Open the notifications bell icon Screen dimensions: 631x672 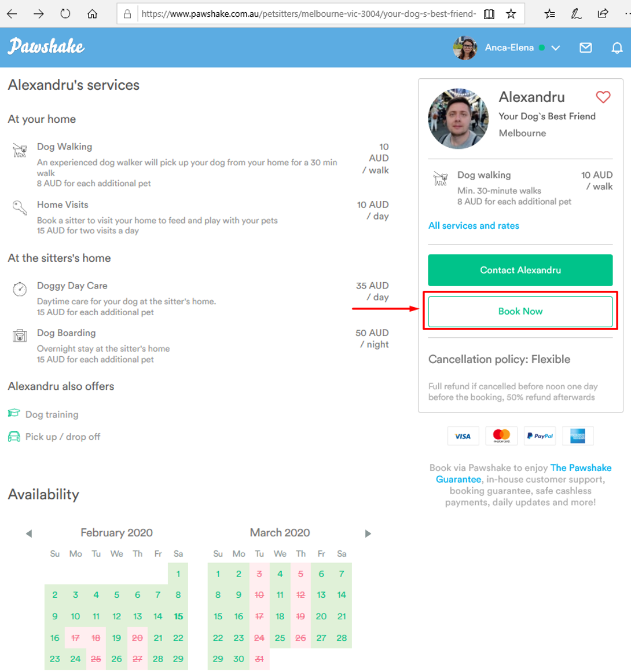(x=617, y=48)
